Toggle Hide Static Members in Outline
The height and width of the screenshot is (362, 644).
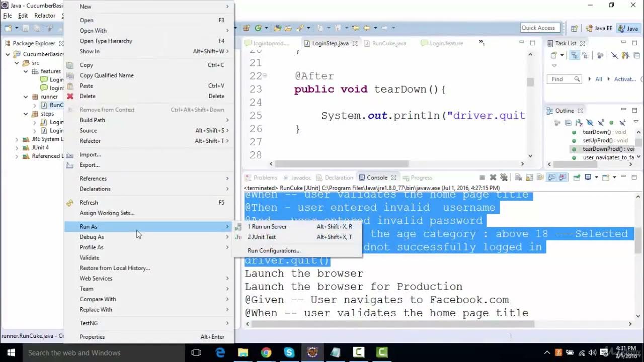[601, 123]
